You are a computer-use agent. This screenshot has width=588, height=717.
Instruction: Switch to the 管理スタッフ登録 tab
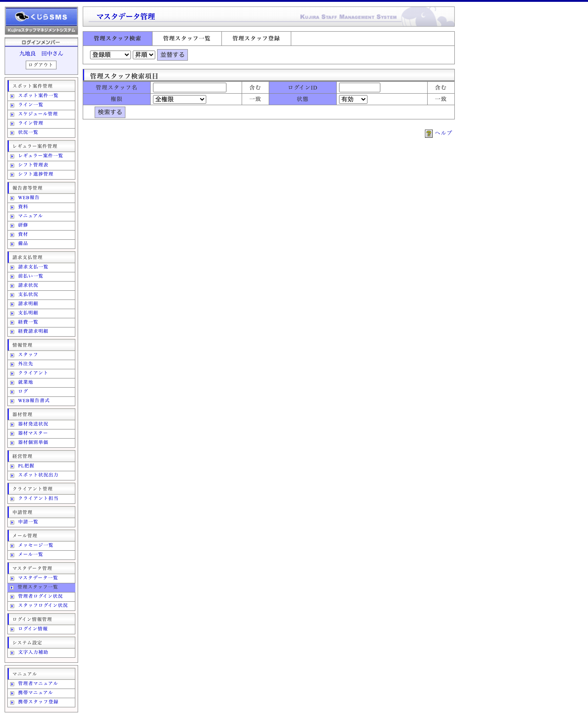click(x=256, y=39)
